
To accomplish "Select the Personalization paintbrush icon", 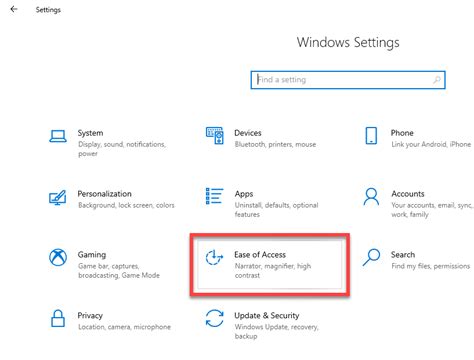I will point(58,197).
